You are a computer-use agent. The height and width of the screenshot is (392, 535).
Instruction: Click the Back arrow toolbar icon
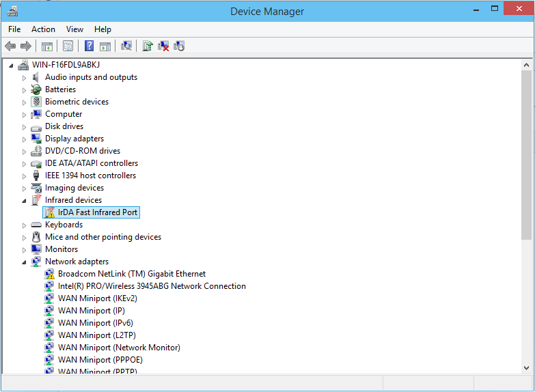(x=10, y=46)
